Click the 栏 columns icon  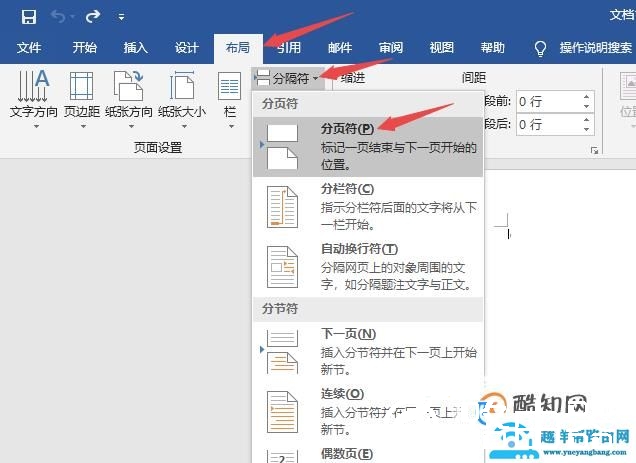pyautogui.click(x=230, y=86)
